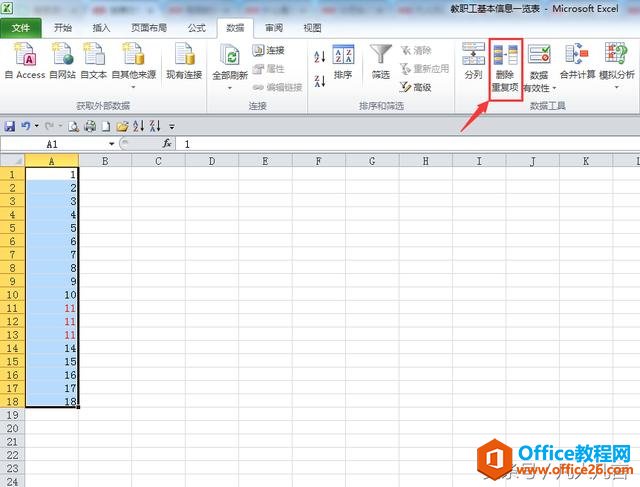Click the Name Box showing A1
Screen dimensions: 640x487
point(53,144)
